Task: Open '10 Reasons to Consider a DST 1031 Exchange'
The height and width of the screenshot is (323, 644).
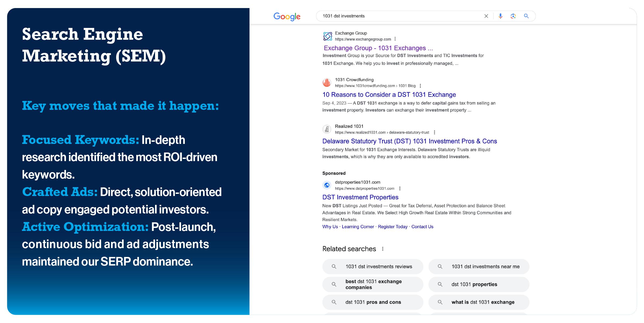Action: pos(389,95)
